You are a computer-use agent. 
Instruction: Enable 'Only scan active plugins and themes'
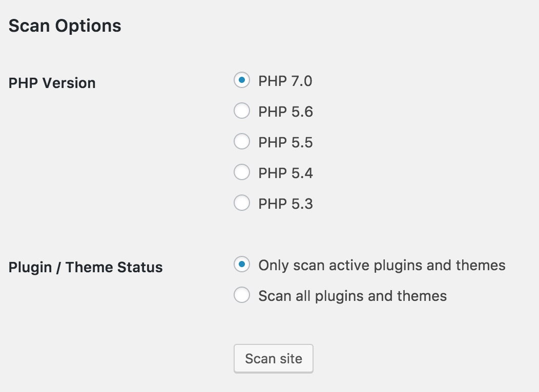(x=241, y=265)
